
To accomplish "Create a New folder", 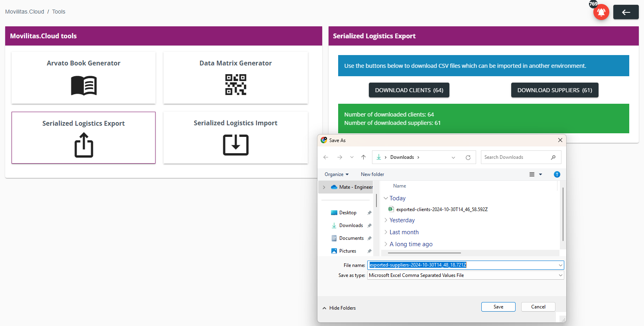I will [x=372, y=174].
